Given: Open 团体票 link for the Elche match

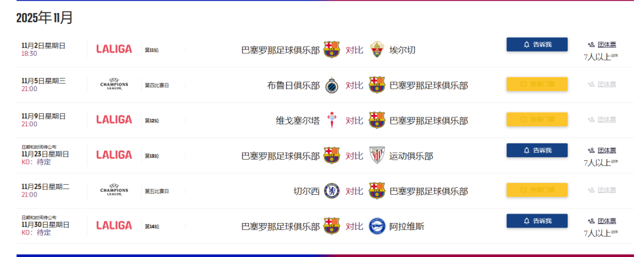Looking at the screenshot, I should coord(602,45).
